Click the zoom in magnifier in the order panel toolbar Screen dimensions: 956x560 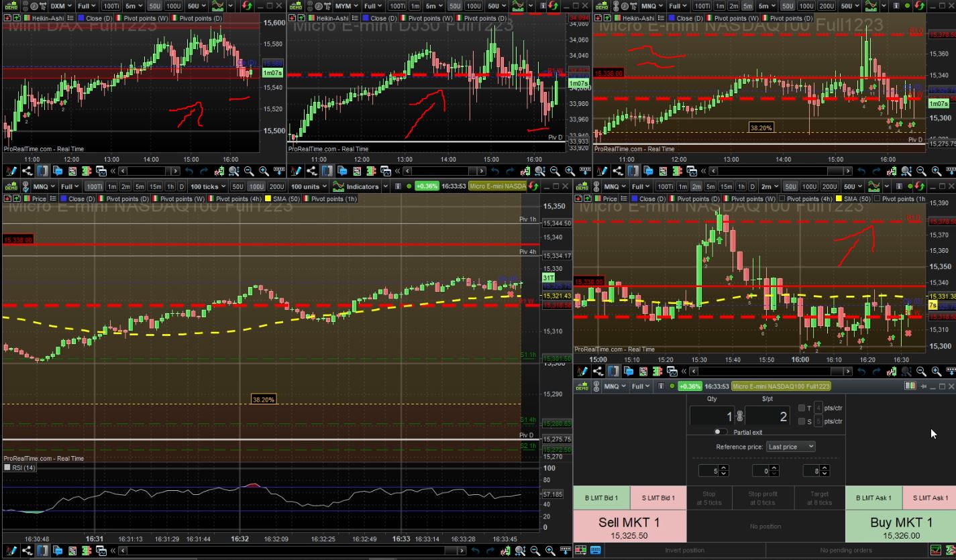(935, 371)
